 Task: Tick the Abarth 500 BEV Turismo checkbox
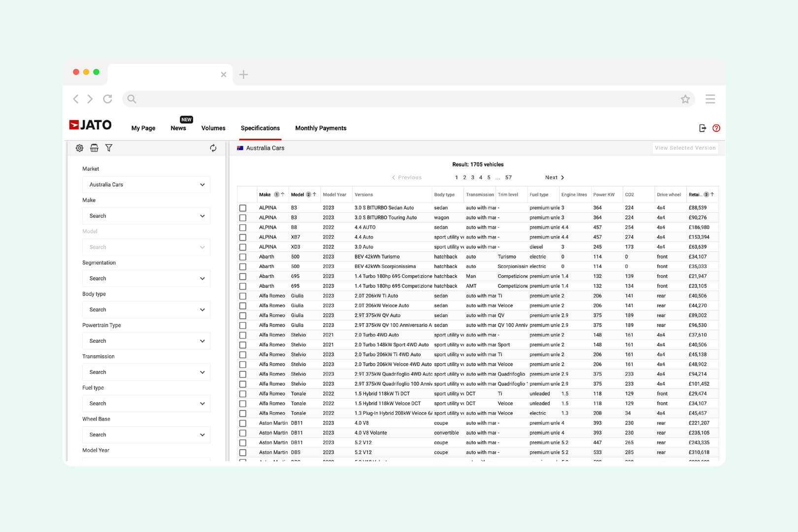(243, 257)
